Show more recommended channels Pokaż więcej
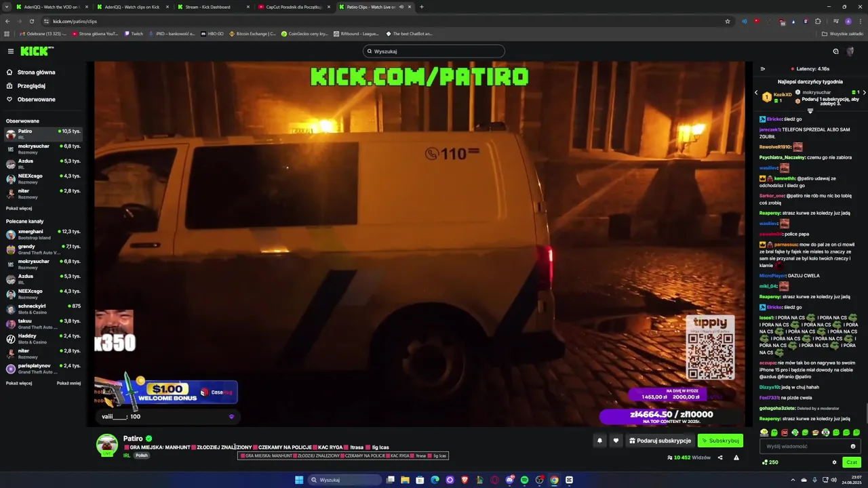This screenshot has height=488, width=868. [19, 383]
